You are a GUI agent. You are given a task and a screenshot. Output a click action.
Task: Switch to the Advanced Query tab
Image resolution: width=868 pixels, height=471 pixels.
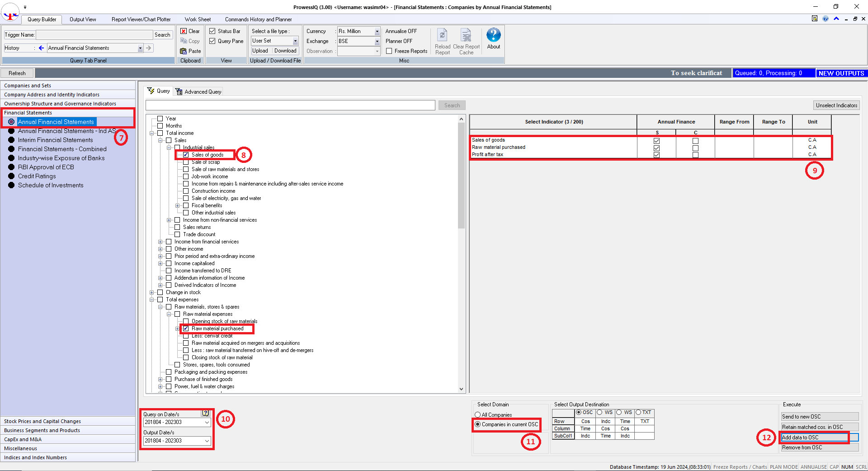tap(198, 91)
